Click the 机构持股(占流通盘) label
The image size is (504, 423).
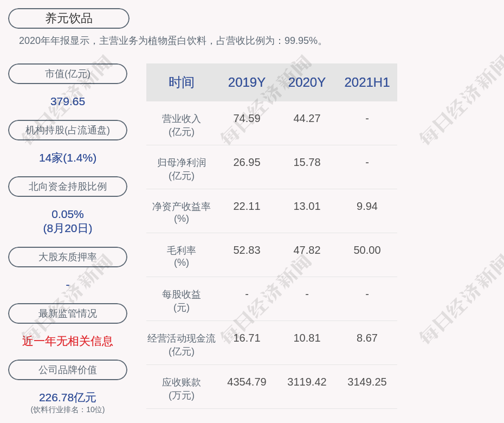[x=68, y=130]
